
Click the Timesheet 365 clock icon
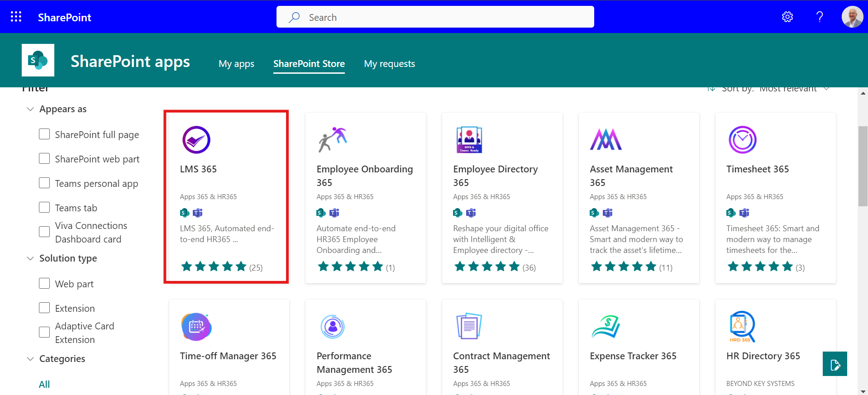tap(743, 140)
